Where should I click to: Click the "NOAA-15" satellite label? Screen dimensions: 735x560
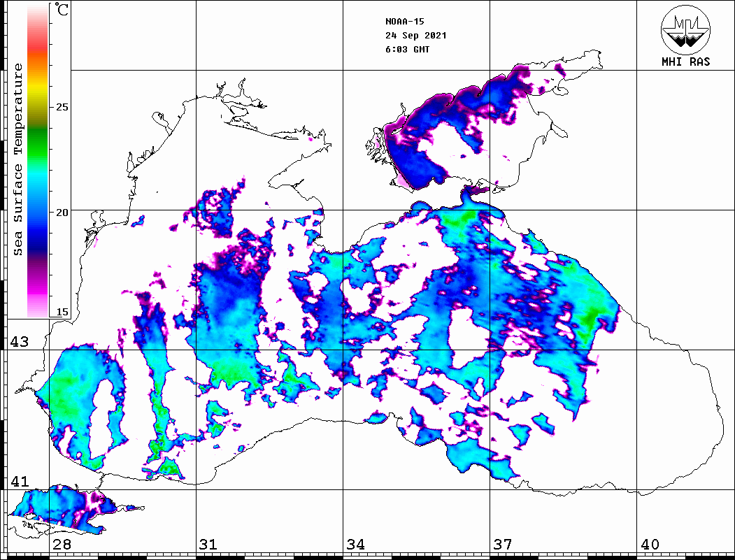point(405,22)
